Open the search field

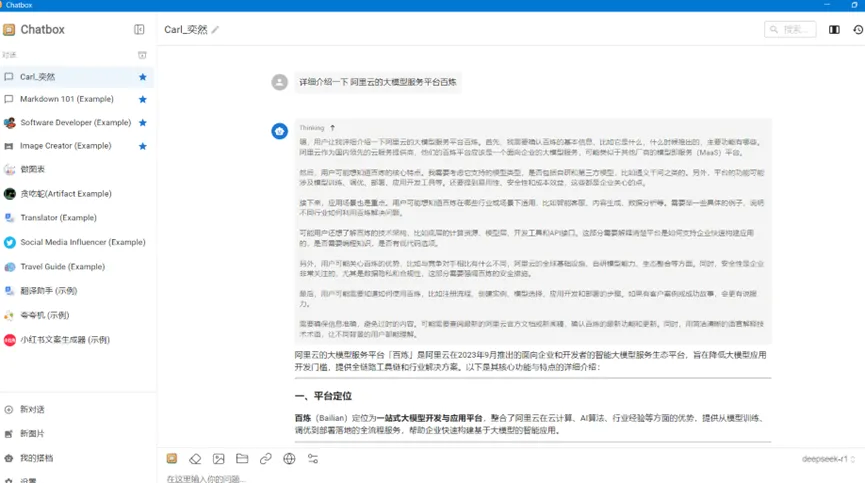790,29
